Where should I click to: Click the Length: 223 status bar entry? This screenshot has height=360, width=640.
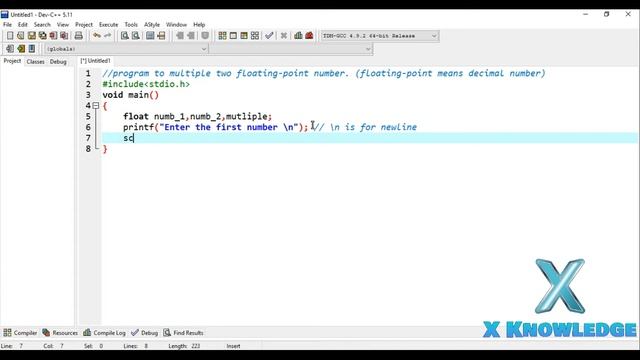pos(184,346)
